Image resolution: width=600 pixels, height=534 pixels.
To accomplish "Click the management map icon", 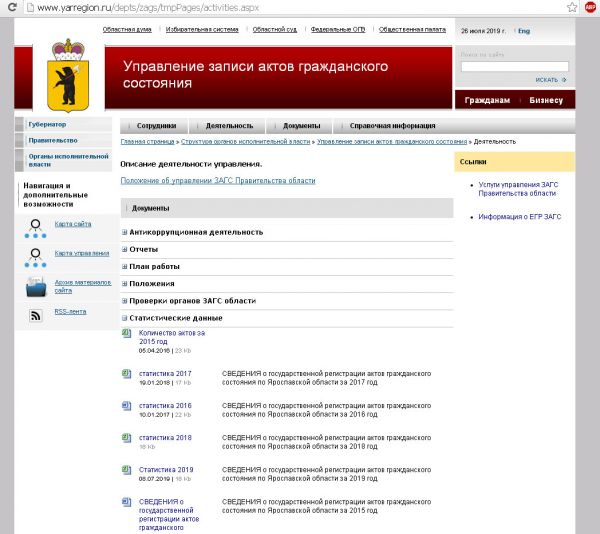I will click(35, 255).
